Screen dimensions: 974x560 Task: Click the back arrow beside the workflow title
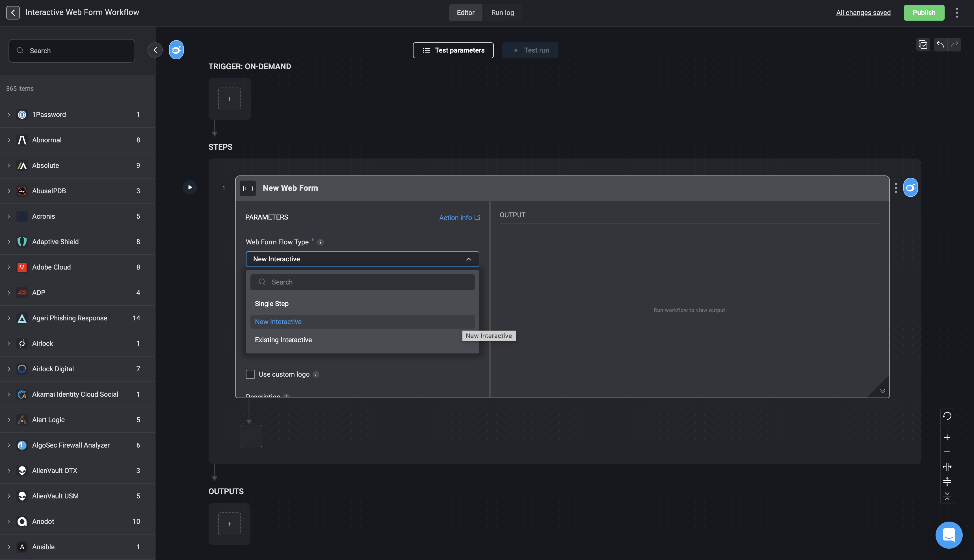(13, 13)
